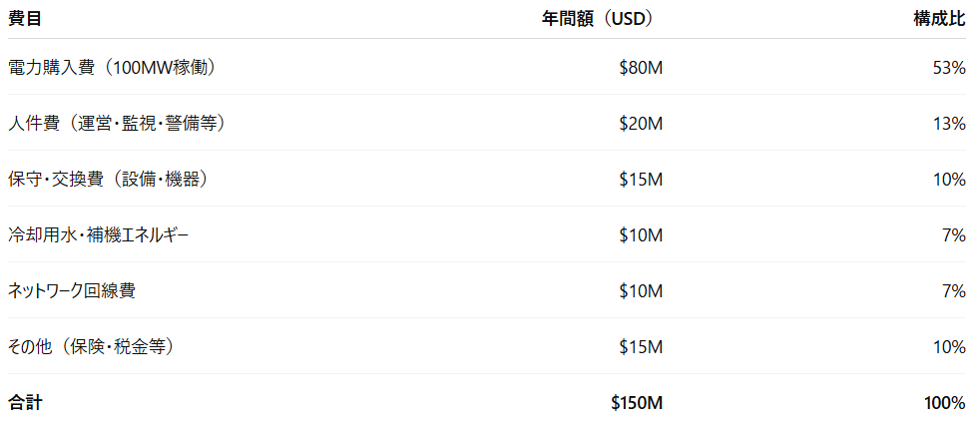Select the 冷却用水・補機エネルギー label
980x432 pixels.
pos(98,235)
